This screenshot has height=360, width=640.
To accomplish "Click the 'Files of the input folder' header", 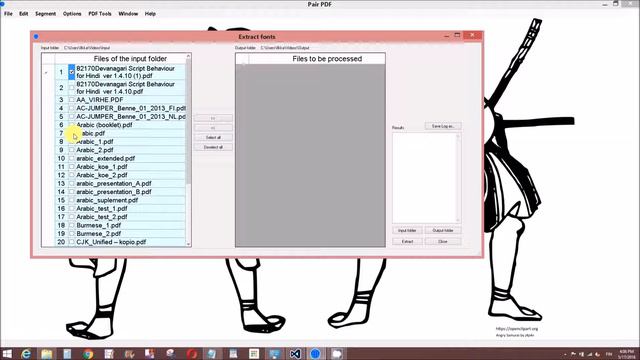I will (130, 59).
